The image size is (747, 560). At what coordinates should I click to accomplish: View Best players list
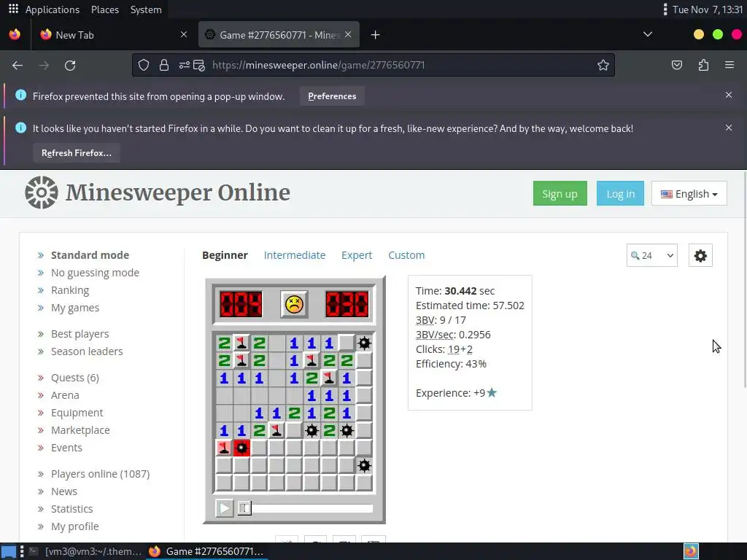tap(80, 334)
